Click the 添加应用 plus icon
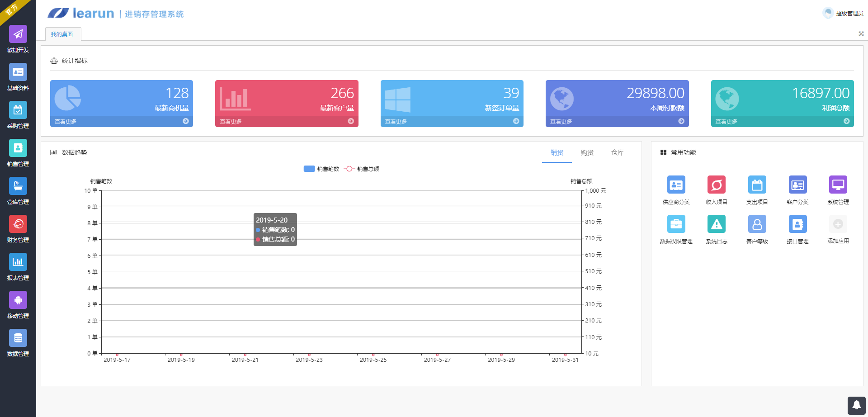The width and height of the screenshot is (868, 417). point(838,224)
